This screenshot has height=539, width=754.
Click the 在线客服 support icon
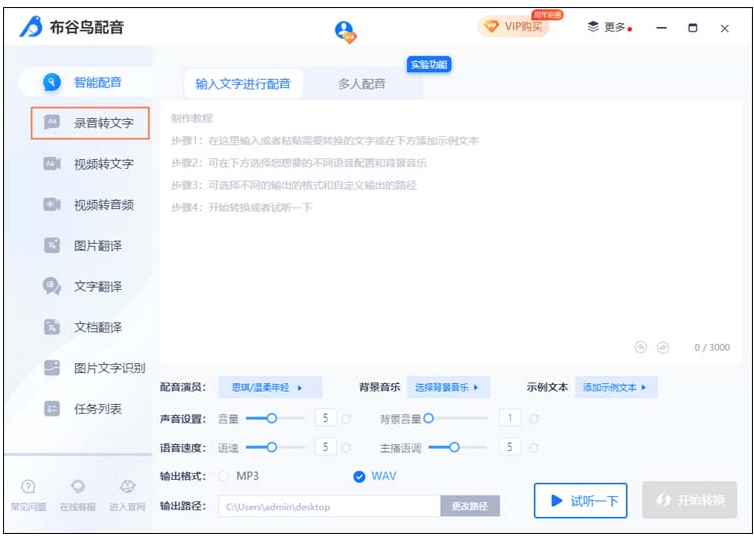tap(78, 487)
